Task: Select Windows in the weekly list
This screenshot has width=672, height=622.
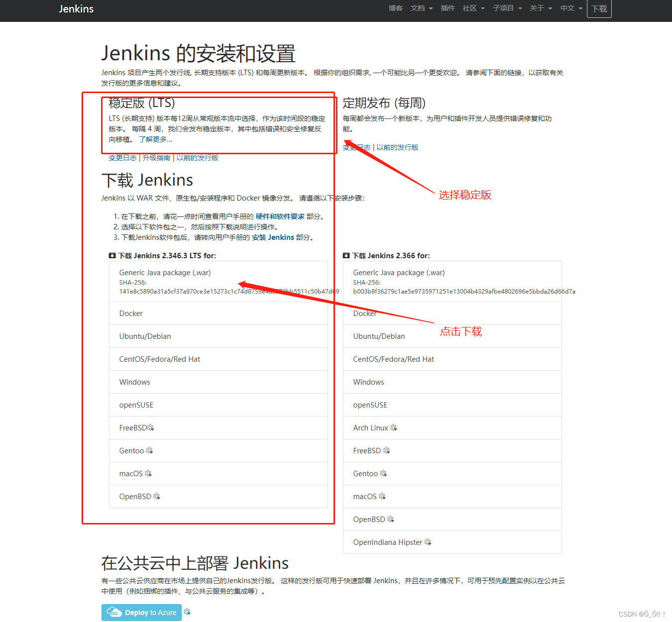Action: coord(452,382)
